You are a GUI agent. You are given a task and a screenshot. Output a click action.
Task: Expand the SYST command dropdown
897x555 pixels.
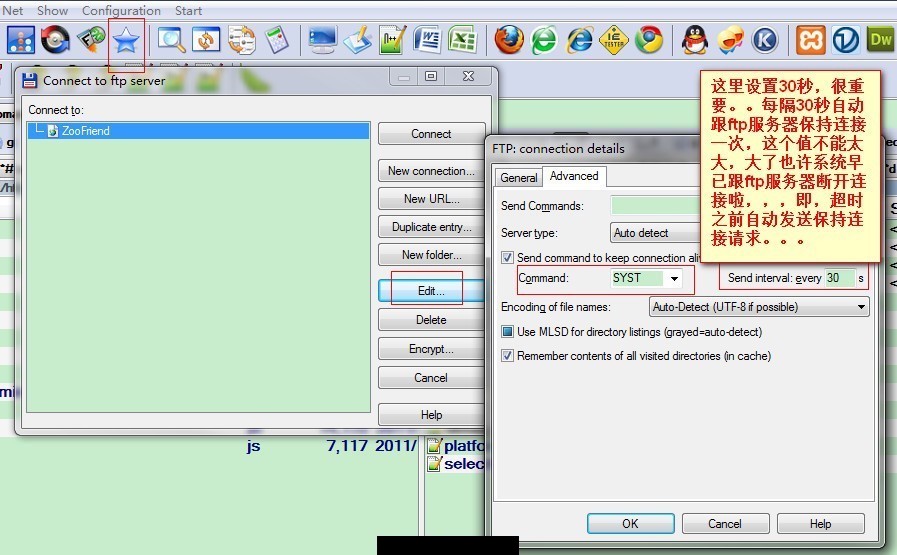674,279
